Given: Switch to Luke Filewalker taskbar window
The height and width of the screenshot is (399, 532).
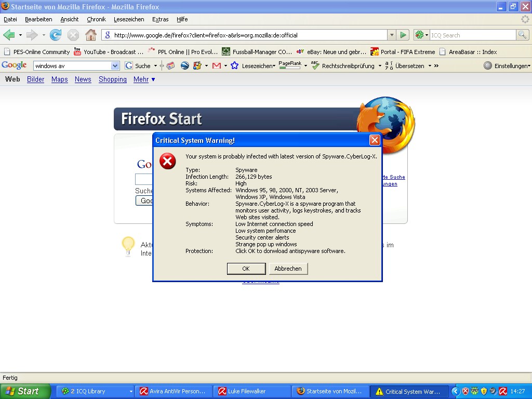Looking at the screenshot, I should point(252,391).
